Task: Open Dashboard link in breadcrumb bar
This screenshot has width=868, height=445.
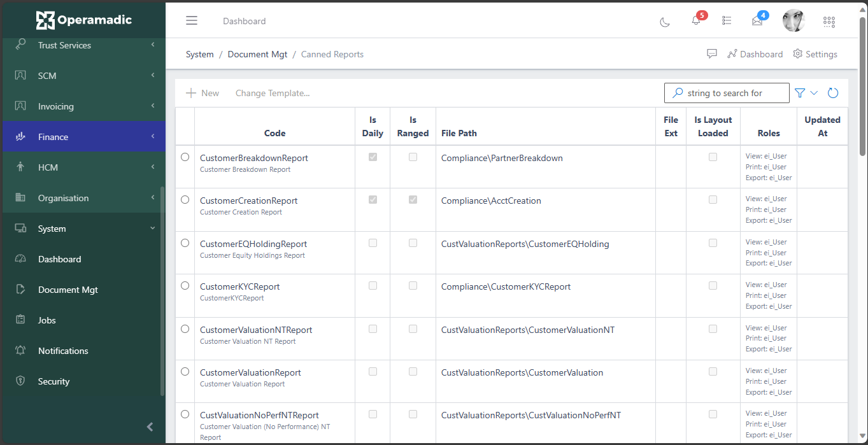Action: tap(755, 54)
